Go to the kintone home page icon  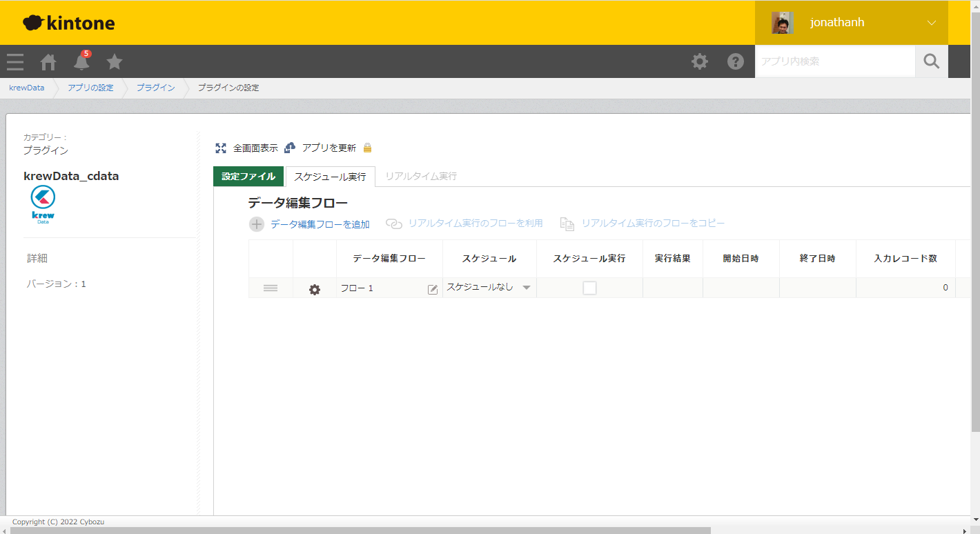(48, 62)
